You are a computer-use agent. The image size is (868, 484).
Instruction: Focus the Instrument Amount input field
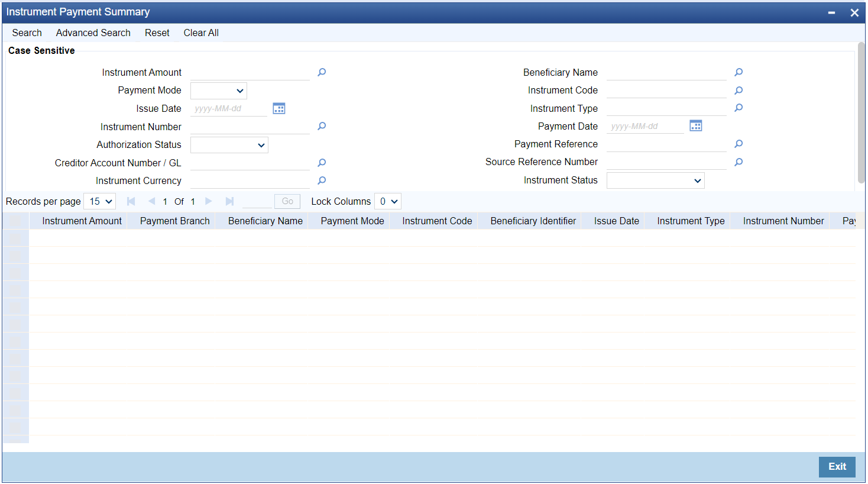pyautogui.click(x=250, y=72)
